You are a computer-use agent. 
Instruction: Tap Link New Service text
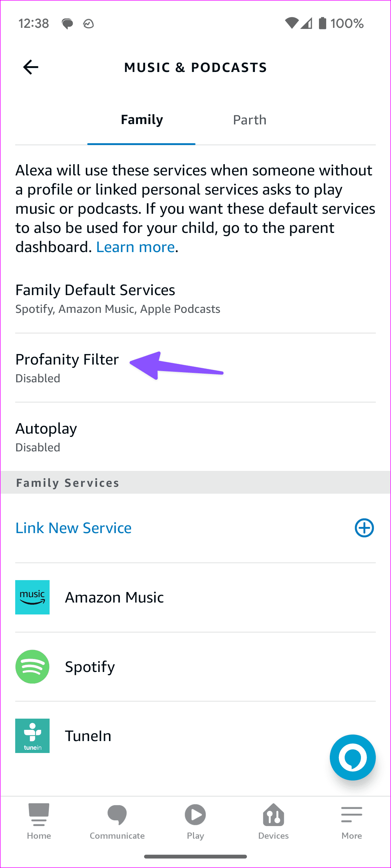click(x=73, y=528)
